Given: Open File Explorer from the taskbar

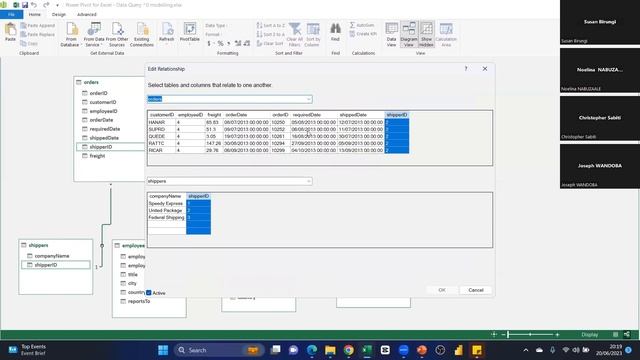Looking at the screenshot, I should pyautogui.click(x=330, y=350).
